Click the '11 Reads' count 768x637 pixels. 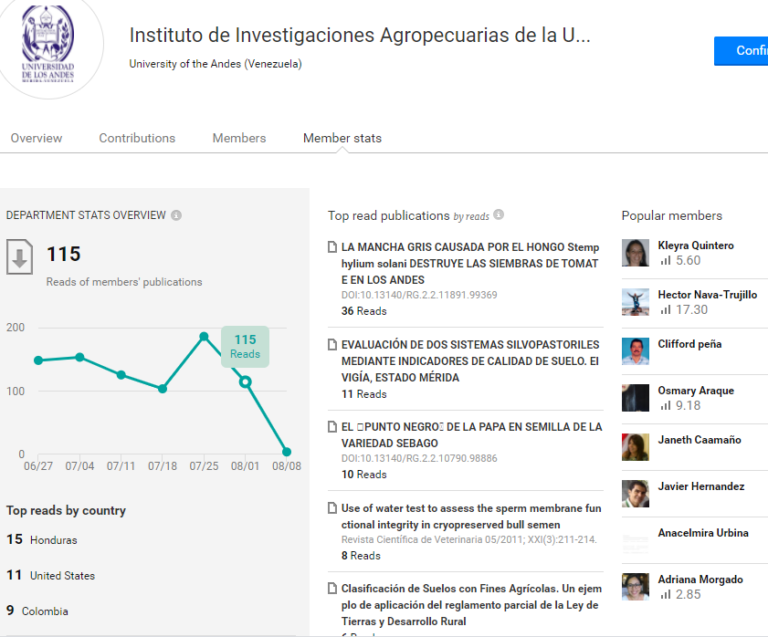point(364,394)
